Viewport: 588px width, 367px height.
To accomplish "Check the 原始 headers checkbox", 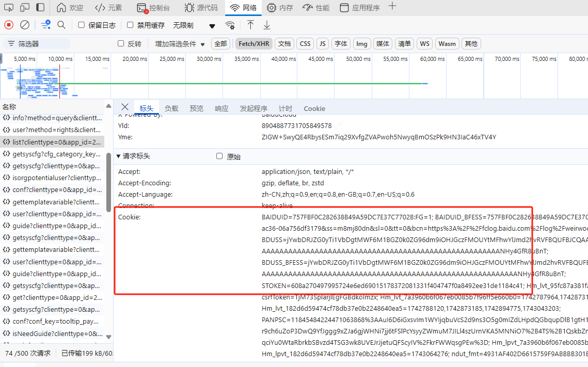I will [219, 156].
